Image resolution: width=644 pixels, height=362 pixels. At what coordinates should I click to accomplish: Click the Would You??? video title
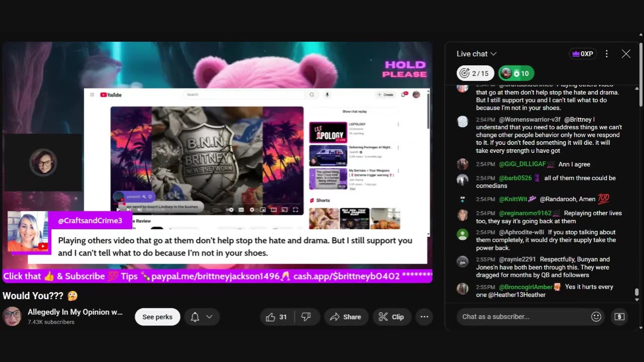pyautogui.click(x=40, y=296)
